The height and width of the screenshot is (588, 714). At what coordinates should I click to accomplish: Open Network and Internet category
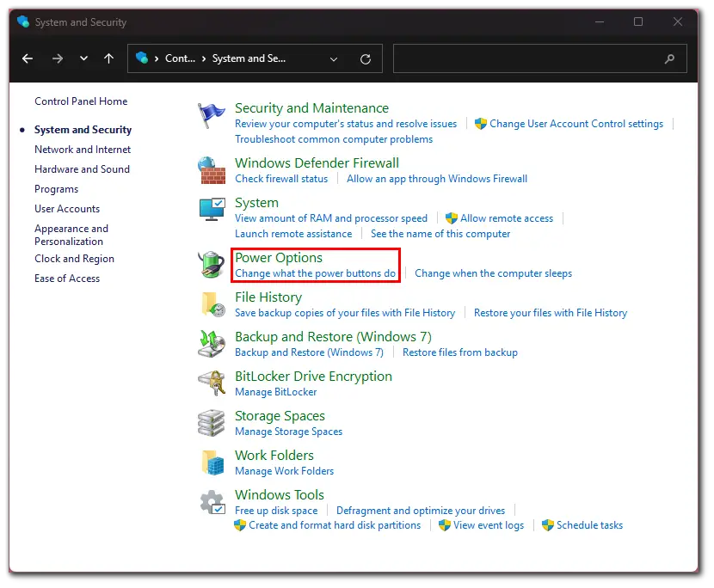point(83,150)
